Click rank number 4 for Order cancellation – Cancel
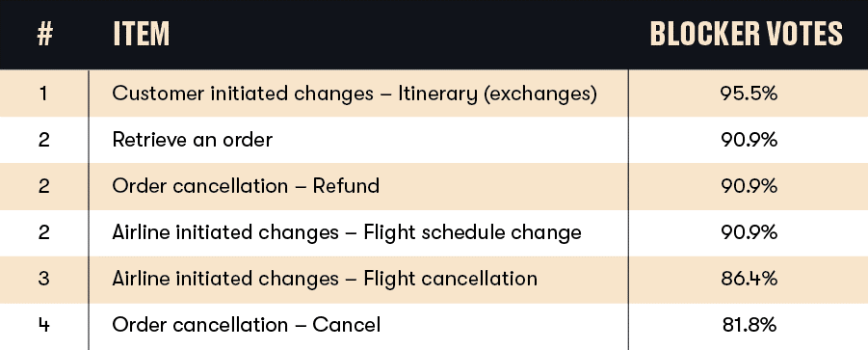This screenshot has height=350, width=868. point(43,325)
